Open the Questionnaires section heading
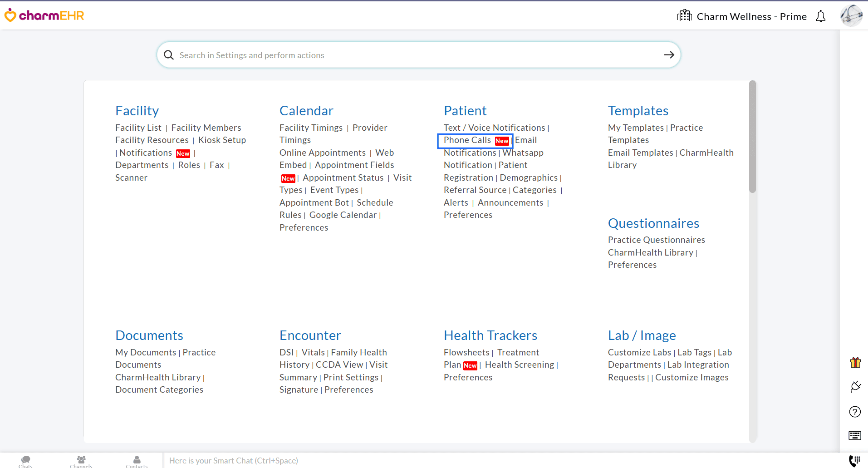The image size is (868, 468). 653,223
